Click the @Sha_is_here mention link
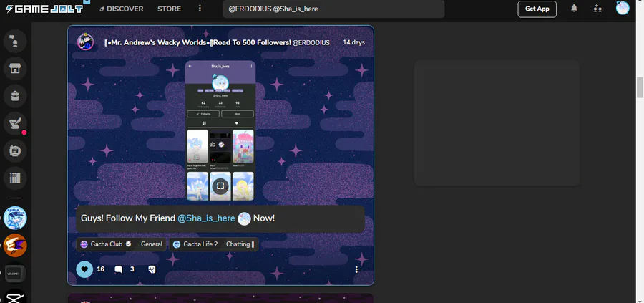Viewport: 644px width, 303px height. coord(206,218)
